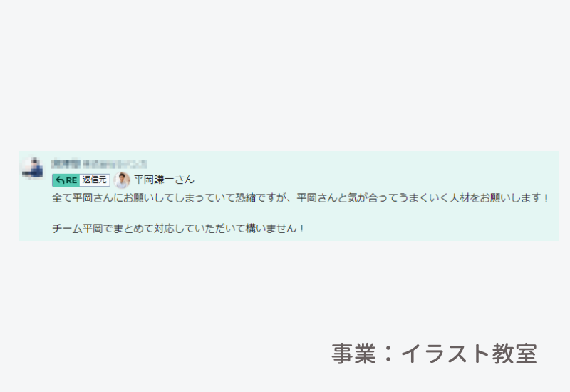This screenshot has width=570, height=392.
Task: Click the イラスト教室 caption text
Action: [469, 354]
